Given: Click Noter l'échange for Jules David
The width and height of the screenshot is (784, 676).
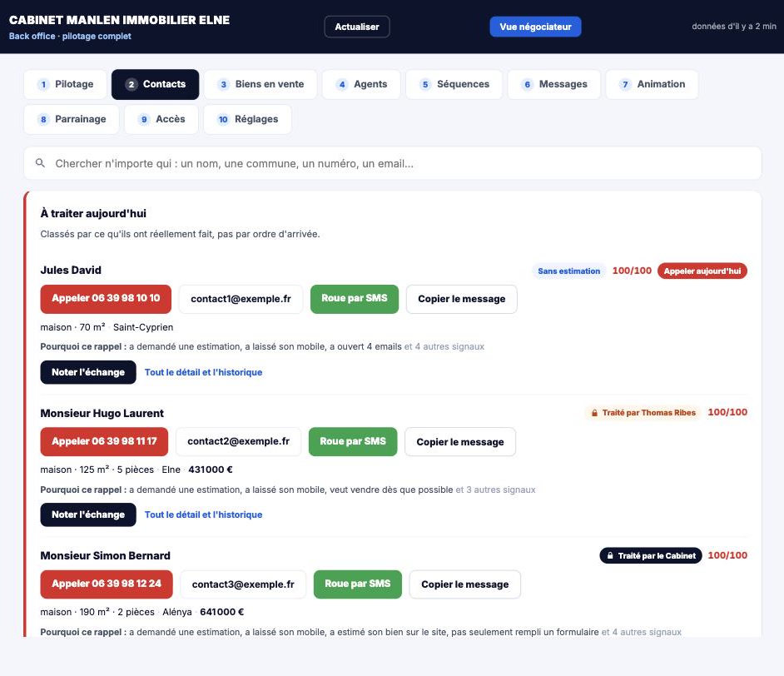Looking at the screenshot, I should pyautogui.click(x=88, y=372).
